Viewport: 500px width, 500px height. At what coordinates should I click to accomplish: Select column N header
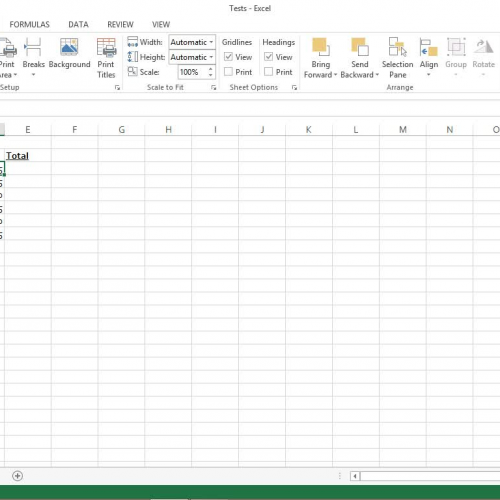[x=450, y=130]
